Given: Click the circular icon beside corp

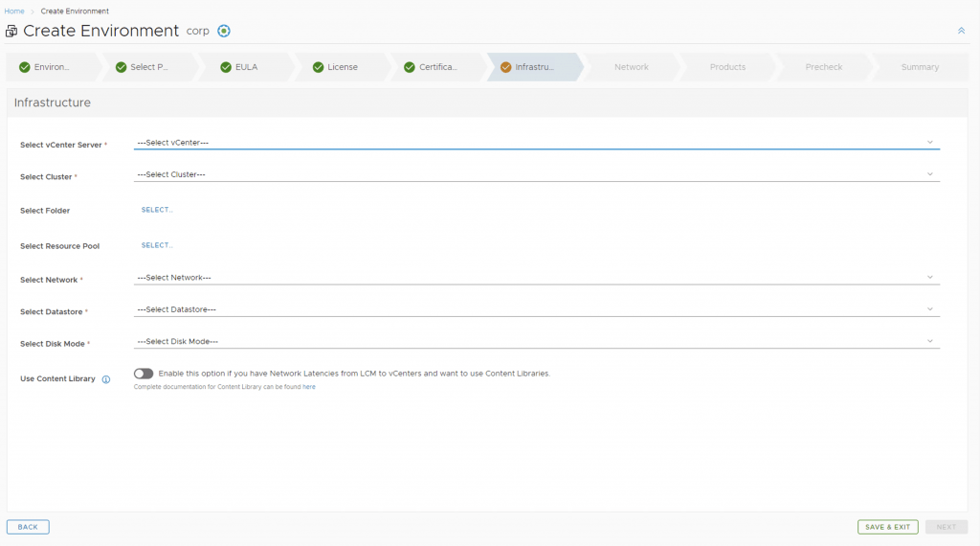Looking at the screenshot, I should pyautogui.click(x=224, y=31).
